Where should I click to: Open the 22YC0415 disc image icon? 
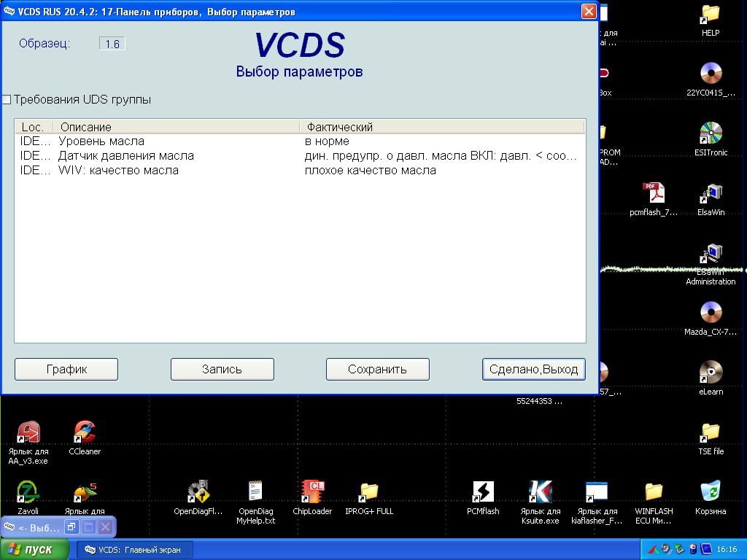coord(711,79)
